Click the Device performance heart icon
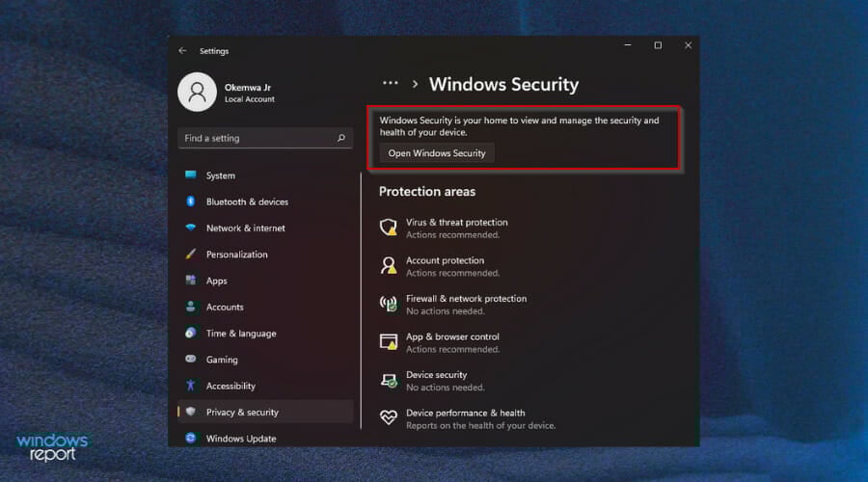 pos(389,417)
